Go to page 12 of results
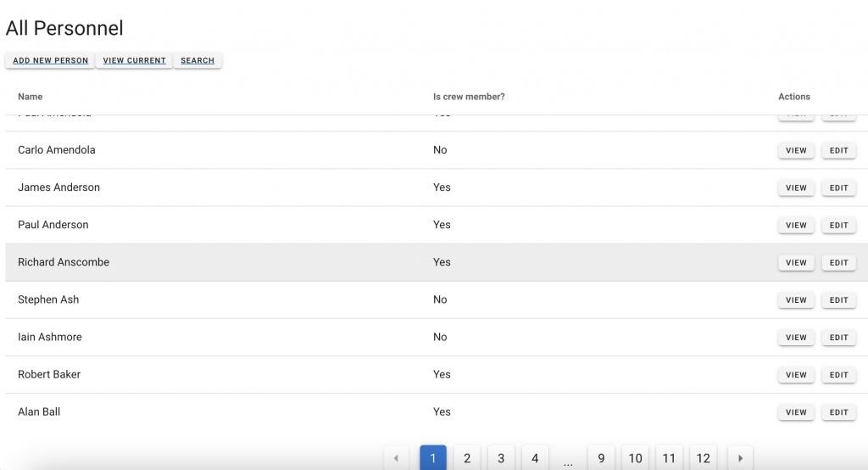868x470 pixels. tap(703, 458)
